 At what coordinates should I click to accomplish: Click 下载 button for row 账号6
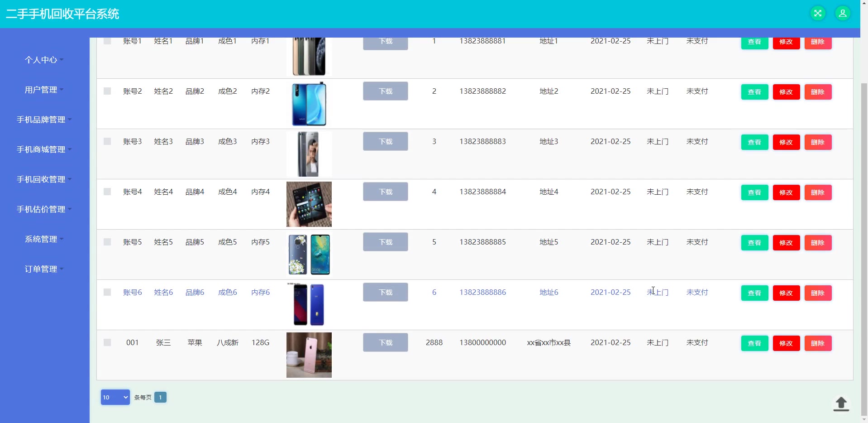[x=386, y=292]
